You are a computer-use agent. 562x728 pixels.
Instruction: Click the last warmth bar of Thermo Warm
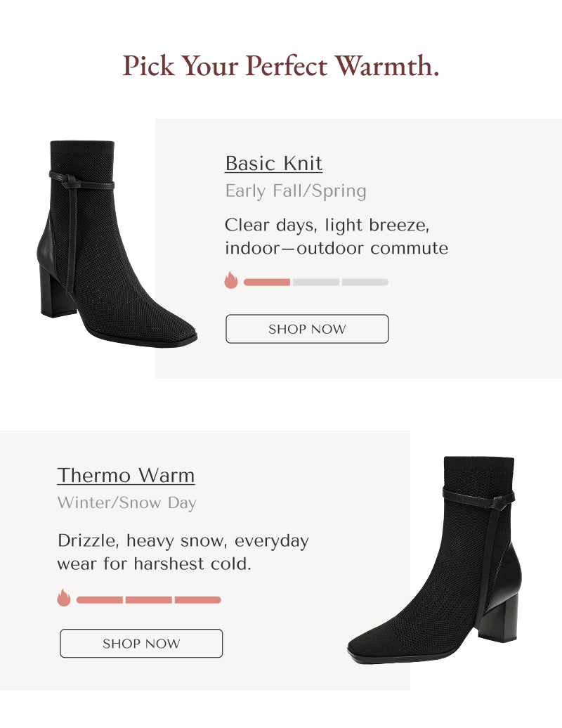[x=197, y=600]
